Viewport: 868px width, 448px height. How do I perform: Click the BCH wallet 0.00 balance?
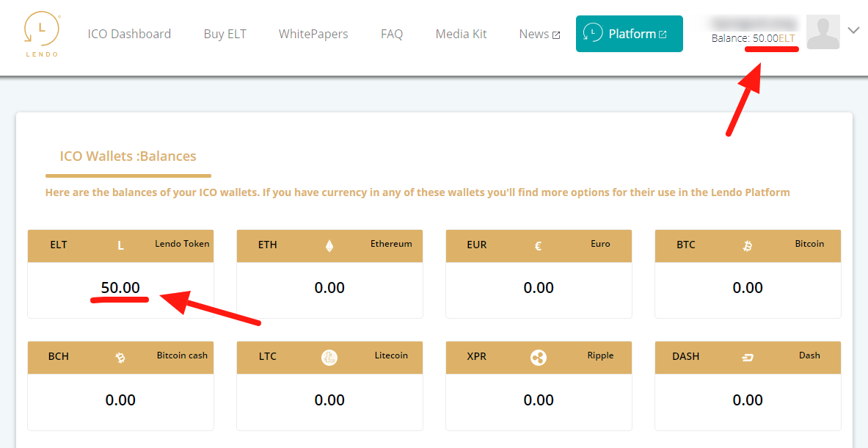coord(120,400)
